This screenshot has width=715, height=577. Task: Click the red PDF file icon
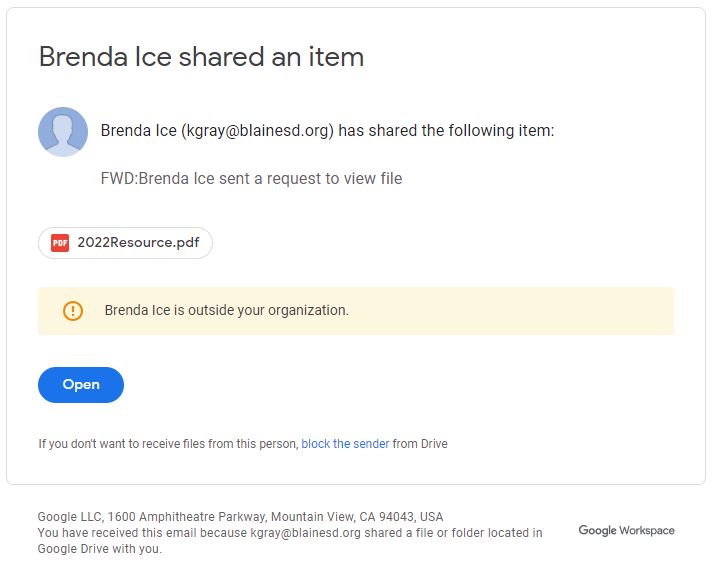tap(60, 243)
